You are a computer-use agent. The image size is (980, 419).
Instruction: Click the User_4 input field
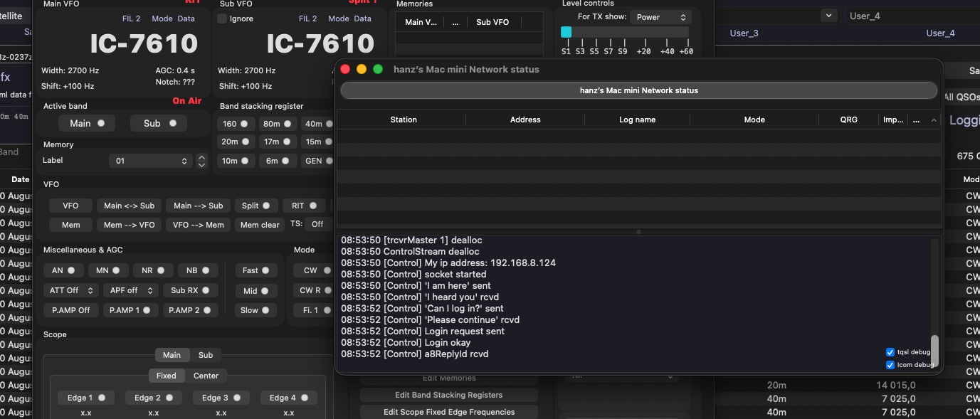pyautogui.click(x=912, y=16)
